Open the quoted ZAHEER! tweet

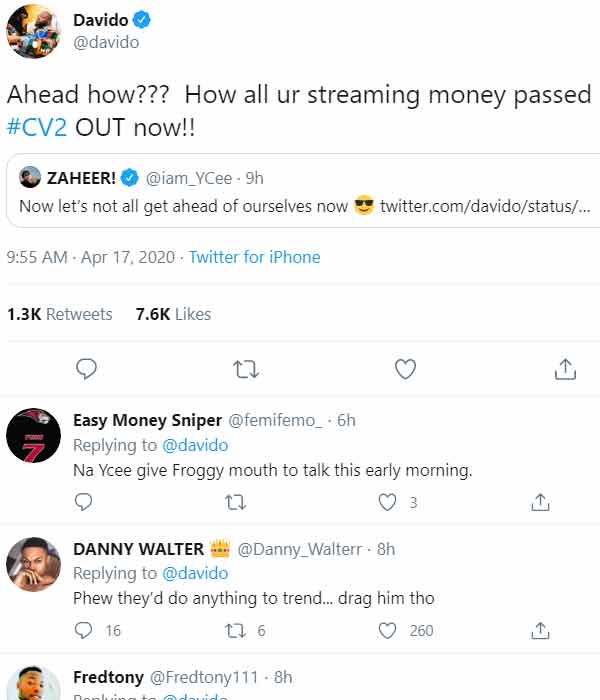(x=303, y=191)
